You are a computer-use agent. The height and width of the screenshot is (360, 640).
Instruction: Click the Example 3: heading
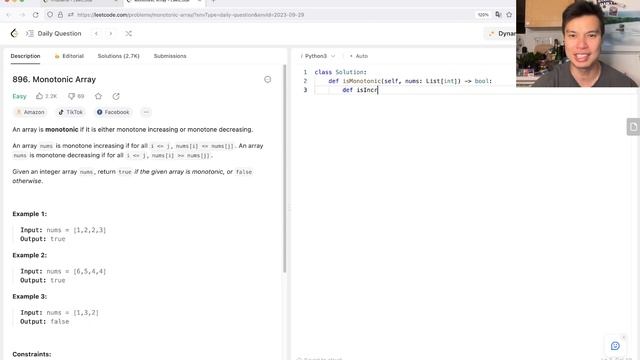(x=29, y=296)
